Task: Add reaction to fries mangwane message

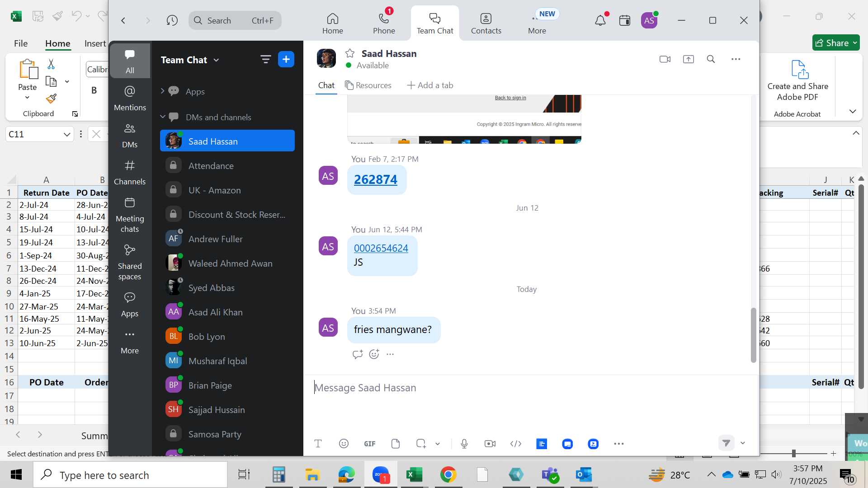Action: tap(374, 354)
